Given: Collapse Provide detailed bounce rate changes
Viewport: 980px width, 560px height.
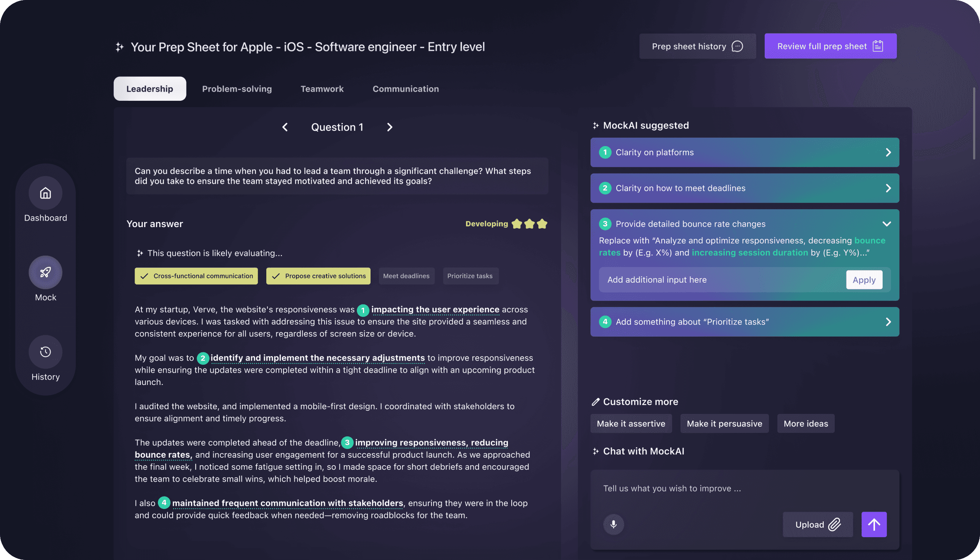Looking at the screenshot, I should pyautogui.click(x=886, y=224).
